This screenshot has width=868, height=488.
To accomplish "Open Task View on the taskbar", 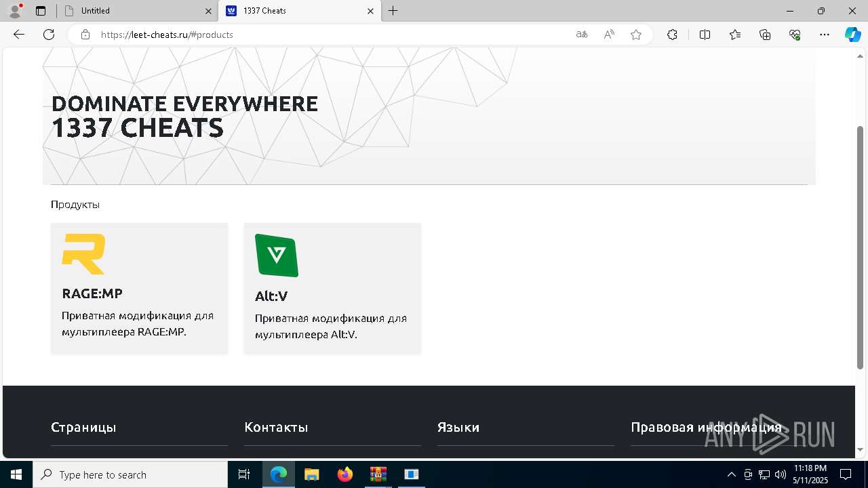I will pyautogui.click(x=244, y=474).
